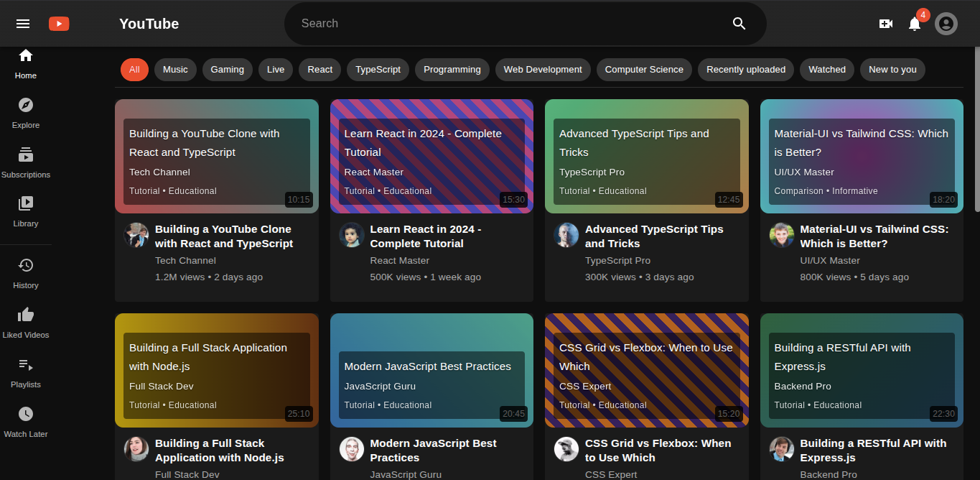This screenshot has width=980, height=480.
Task: Click the search magnifier icon
Action: 739,24
